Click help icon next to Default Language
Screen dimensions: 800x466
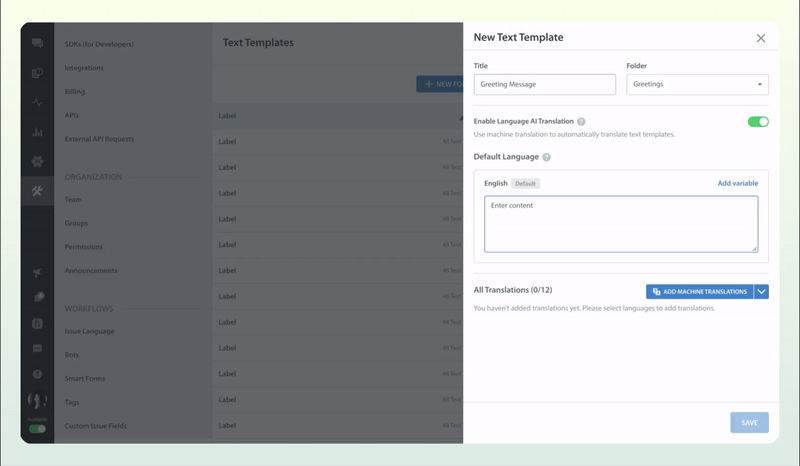point(547,157)
